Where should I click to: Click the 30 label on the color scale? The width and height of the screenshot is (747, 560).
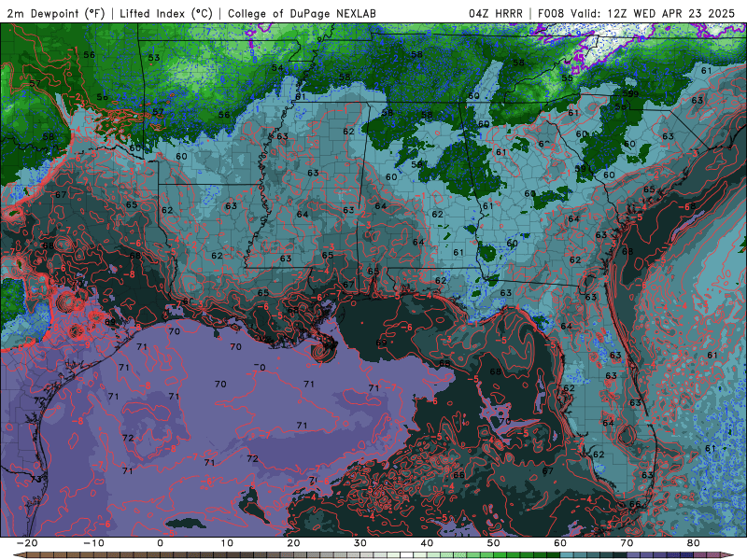point(360,543)
